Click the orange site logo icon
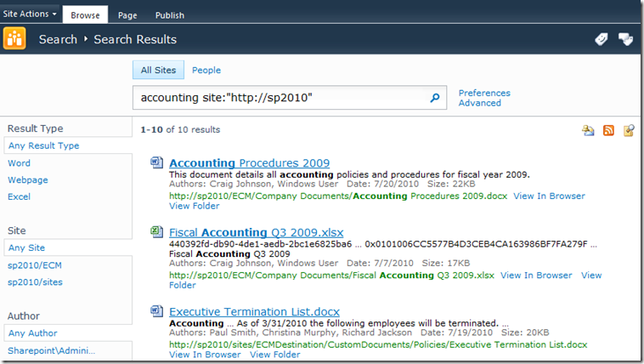The width and height of the screenshot is (644, 364). [x=14, y=38]
